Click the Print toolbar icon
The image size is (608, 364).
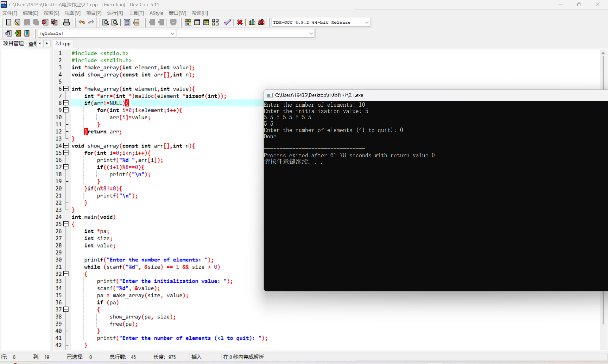tap(66, 22)
